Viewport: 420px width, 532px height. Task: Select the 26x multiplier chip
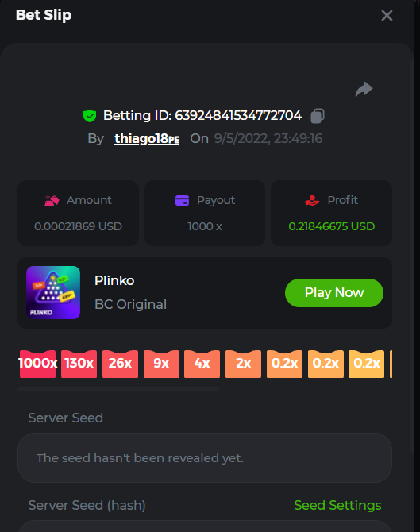(120, 364)
